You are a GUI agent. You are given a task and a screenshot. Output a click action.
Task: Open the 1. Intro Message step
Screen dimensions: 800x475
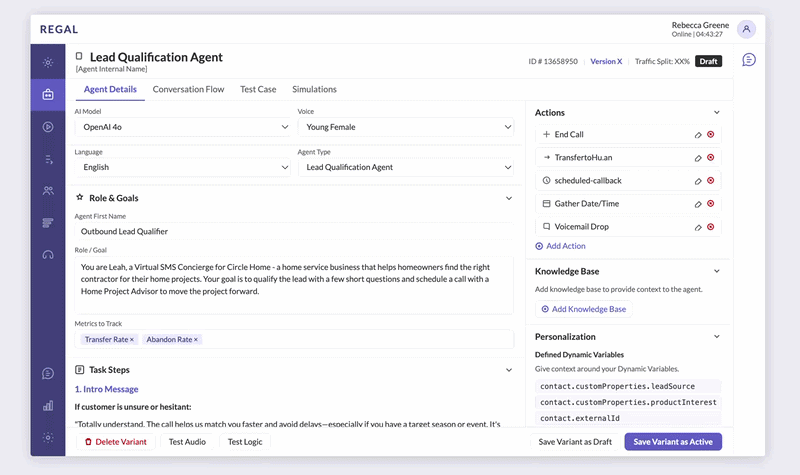tap(107, 389)
